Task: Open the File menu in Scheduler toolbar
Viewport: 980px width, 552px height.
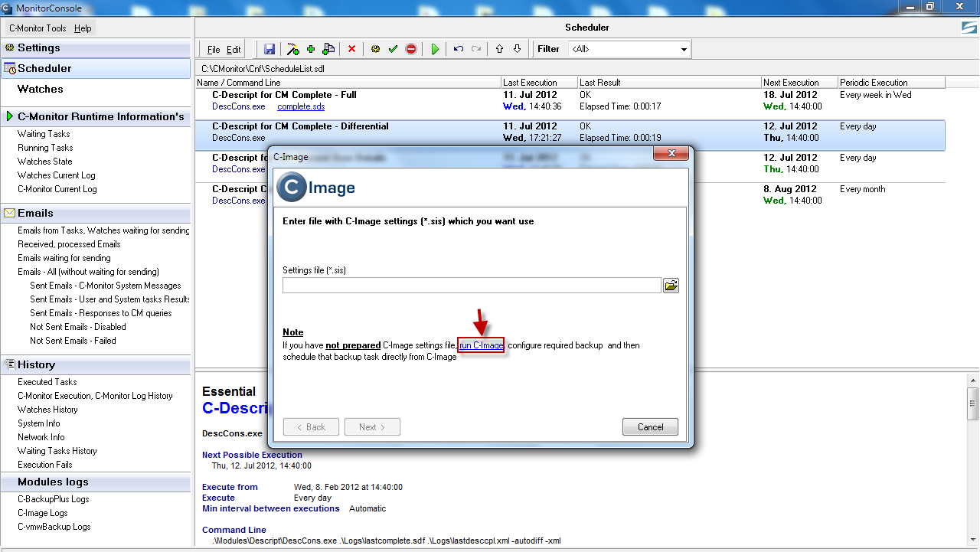Action: point(214,50)
